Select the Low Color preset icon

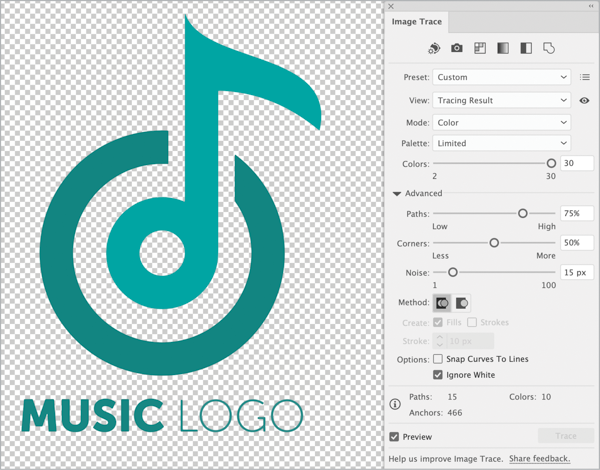[480, 48]
